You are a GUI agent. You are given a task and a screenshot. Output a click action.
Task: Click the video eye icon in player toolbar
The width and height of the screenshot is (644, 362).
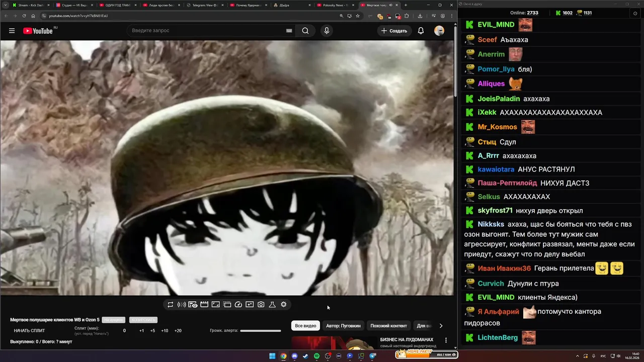[x=193, y=305]
